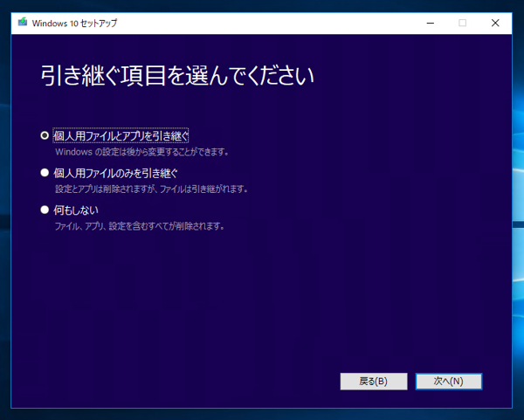Click the 戻る(B) button
The width and height of the screenshot is (524, 420).
click(x=374, y=382)
